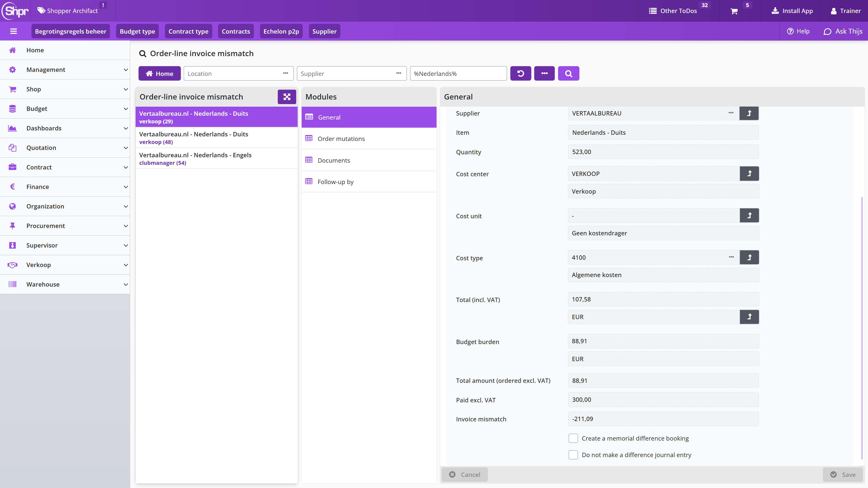Open the EUR currency jump arrow
The width and height of the screenshot is (868, 488).
[x=749, y=317]
